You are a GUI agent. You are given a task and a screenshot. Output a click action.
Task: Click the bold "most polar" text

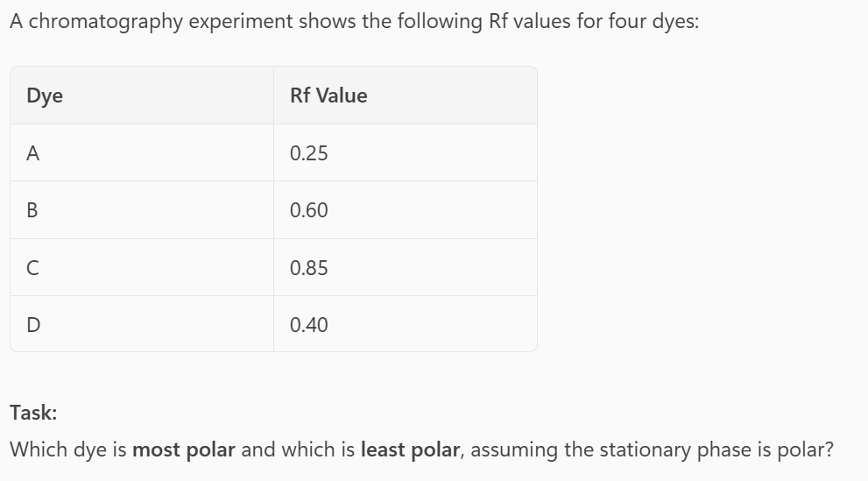pos(184,450)
